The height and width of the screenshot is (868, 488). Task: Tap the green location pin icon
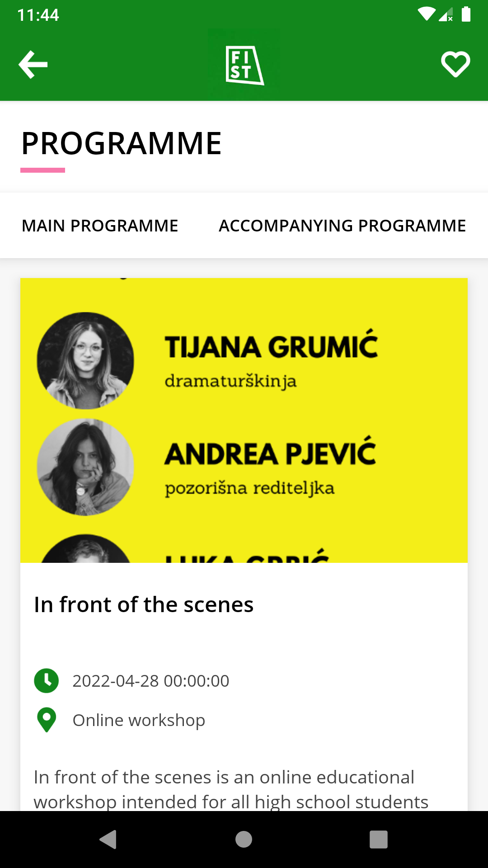[x=47, y=720]
